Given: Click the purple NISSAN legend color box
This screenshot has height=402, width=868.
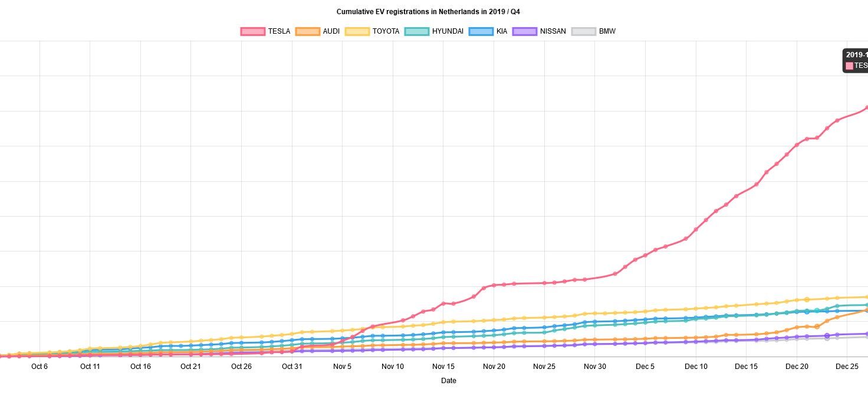Looking at the screenshot, I should click(525, 31).
